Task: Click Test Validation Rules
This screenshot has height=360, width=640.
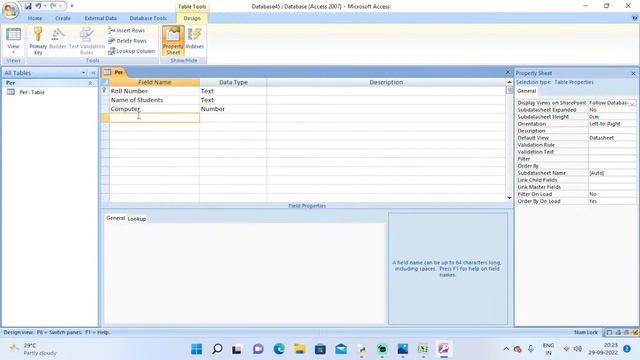Action: click(87, 40)
